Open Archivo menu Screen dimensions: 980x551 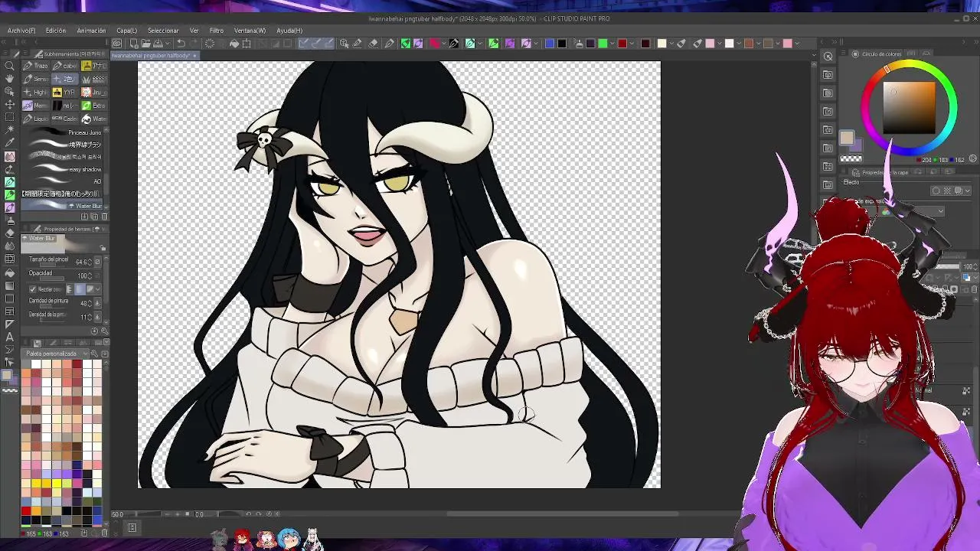[x=21, y=31]
